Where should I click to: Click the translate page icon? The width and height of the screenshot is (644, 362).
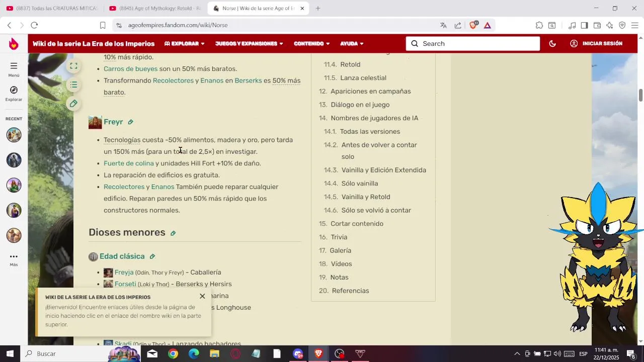[x=443, y=25]
